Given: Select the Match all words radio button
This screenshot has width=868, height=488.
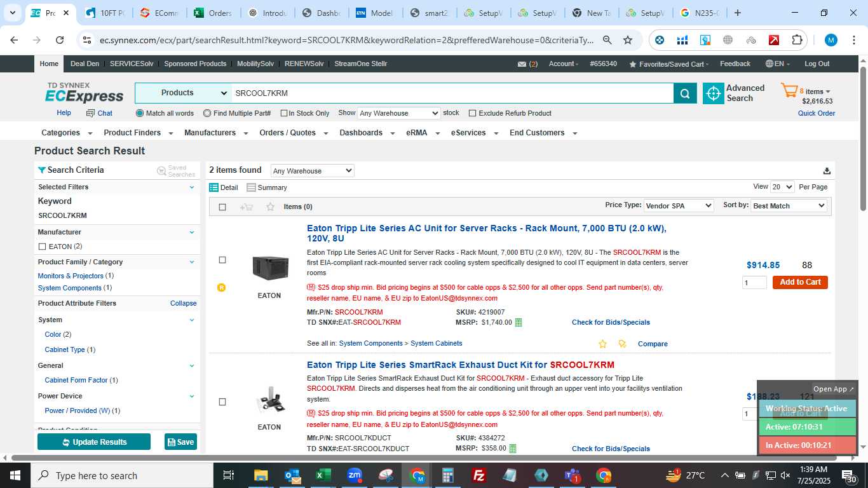Looking at the screenshot, I should click(140, 113).
